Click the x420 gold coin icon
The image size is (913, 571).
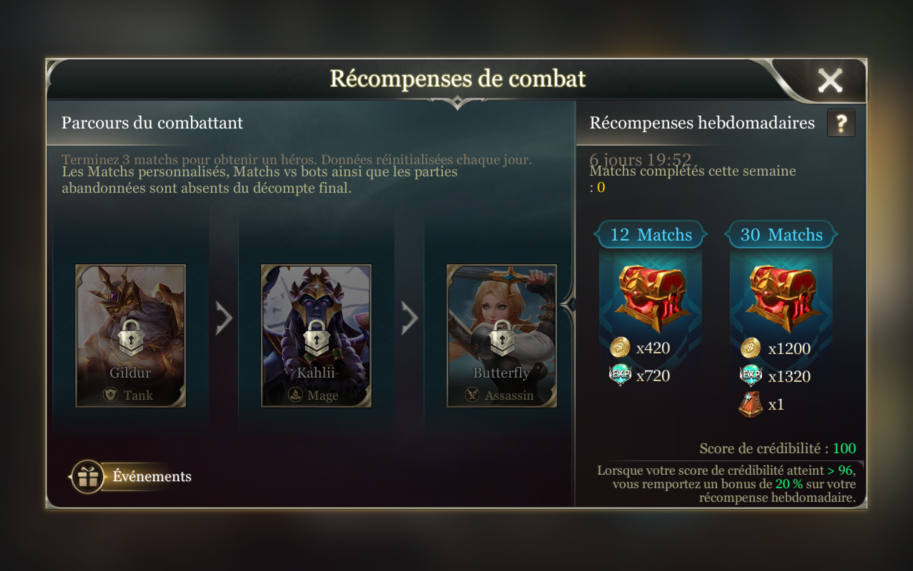(620, 347)
